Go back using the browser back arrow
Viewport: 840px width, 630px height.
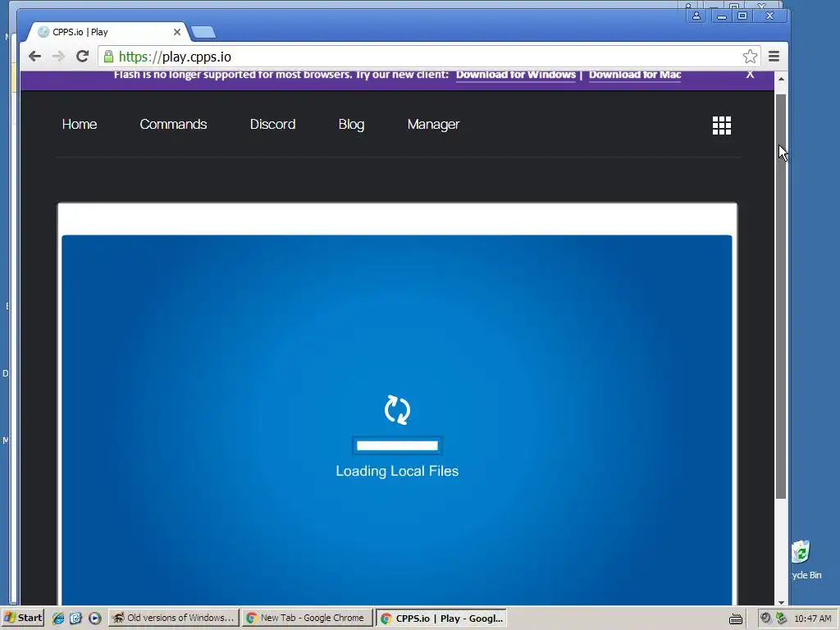point(34,57)
